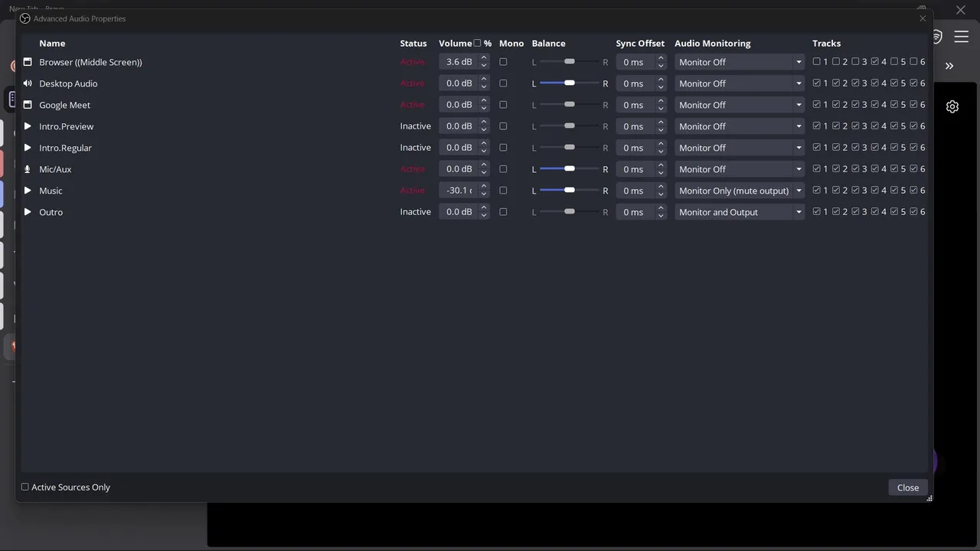Enable Mono for Browser (Middle Screen)
This screenshot has height=551, width=980.
click(503, 62)
